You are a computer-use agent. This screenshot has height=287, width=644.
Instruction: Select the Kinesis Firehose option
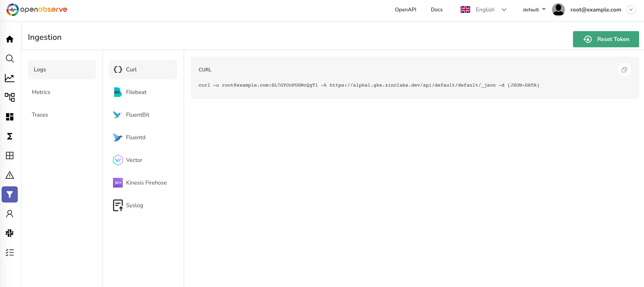point(146,183)
